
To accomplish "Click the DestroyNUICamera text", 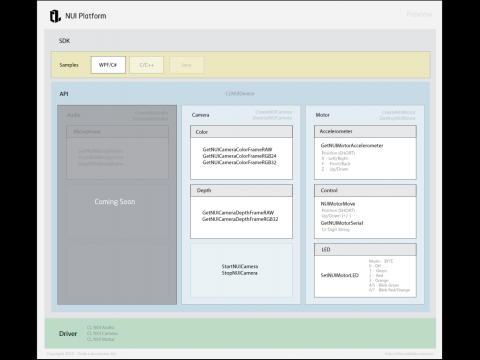I will (272, 118).
